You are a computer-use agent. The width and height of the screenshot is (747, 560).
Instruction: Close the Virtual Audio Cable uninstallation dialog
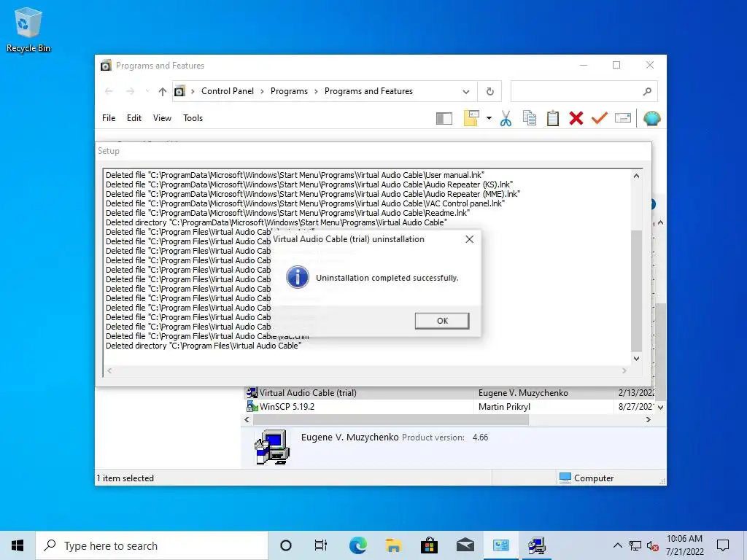[469, 239]
